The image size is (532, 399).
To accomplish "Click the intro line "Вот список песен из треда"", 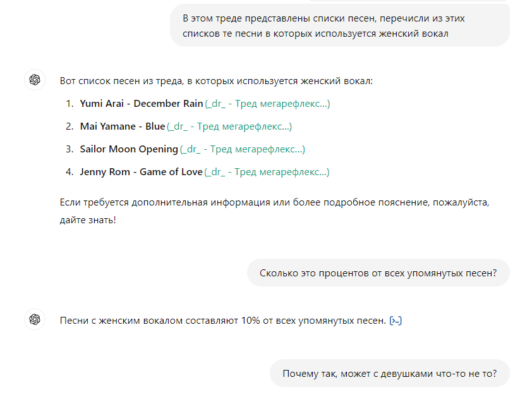I will 216,81.
